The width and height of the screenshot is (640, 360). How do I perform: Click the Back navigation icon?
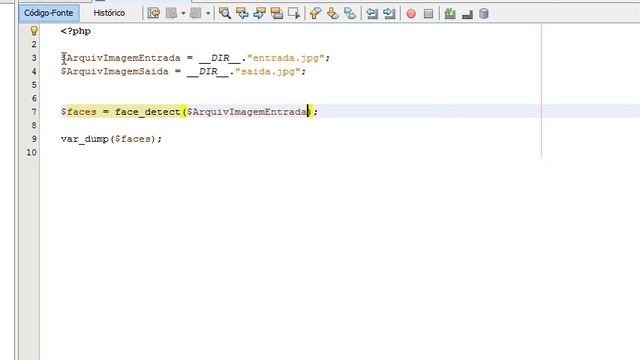171,13
